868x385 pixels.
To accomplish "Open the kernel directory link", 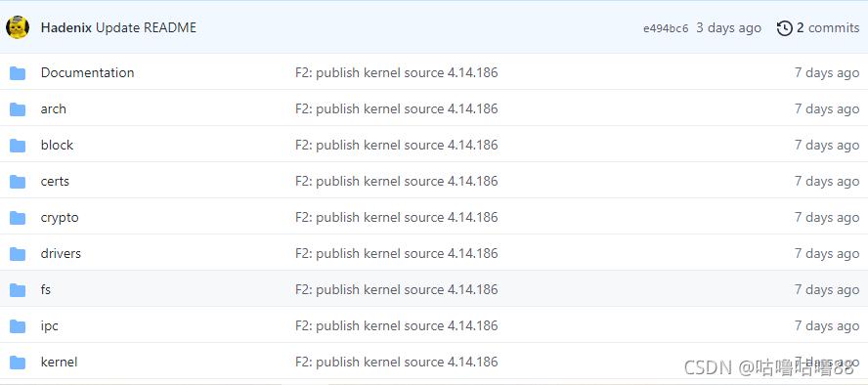I will click(x=59, y=363).
